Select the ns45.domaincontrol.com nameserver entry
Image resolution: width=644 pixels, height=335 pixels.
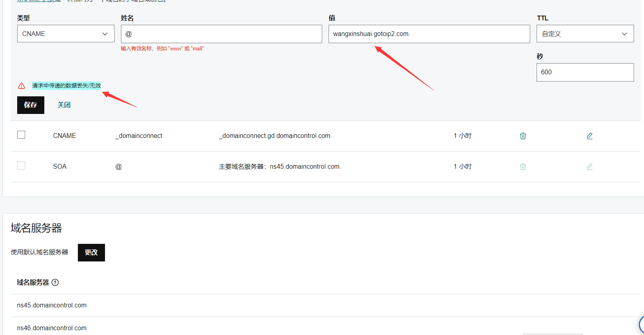click(52, 305)
